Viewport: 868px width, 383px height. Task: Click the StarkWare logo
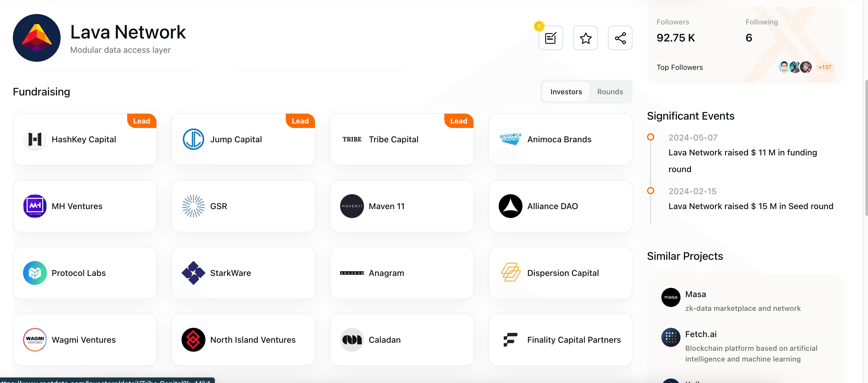click(193, 273)
